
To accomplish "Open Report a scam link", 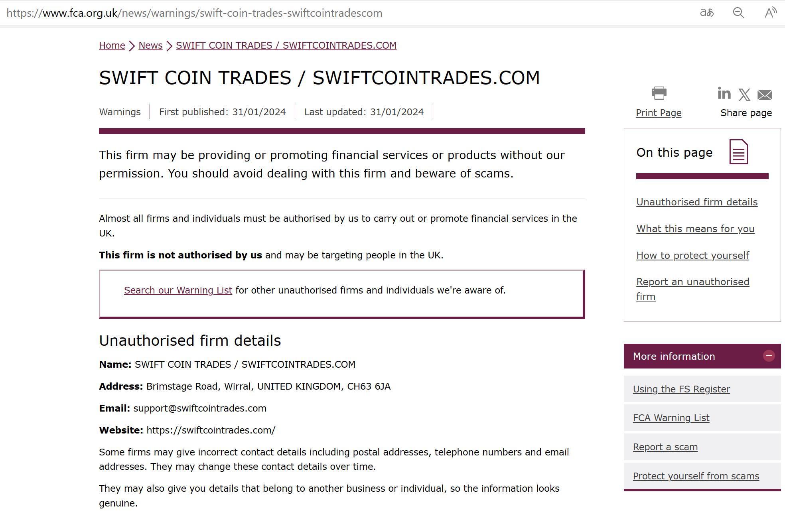I will point(665,447).
